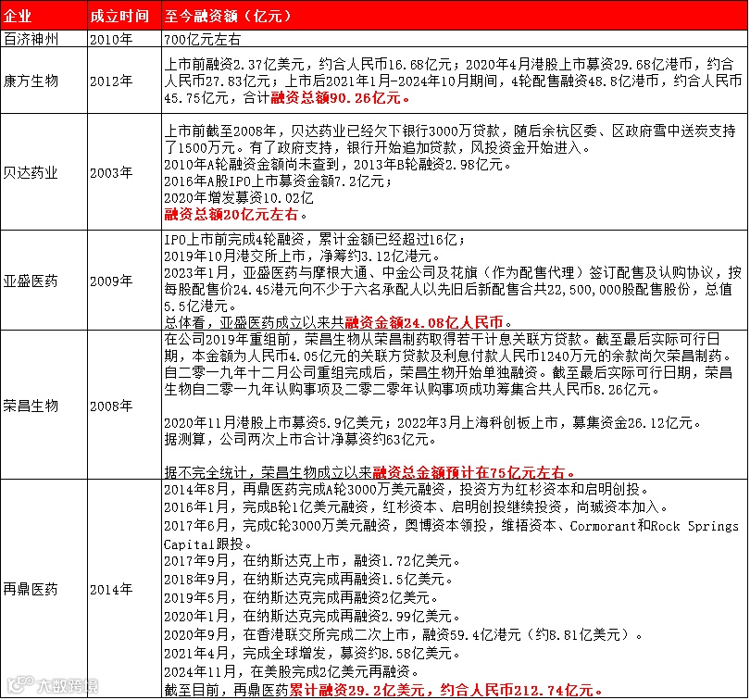The image size is (750, 700).
Task: Click the line '2017年9月，在纳斯达克上市'
Action: [x=312, y=560]
